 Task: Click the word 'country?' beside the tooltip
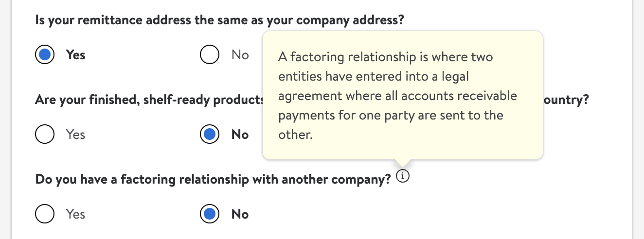click(x=567, y=100)
